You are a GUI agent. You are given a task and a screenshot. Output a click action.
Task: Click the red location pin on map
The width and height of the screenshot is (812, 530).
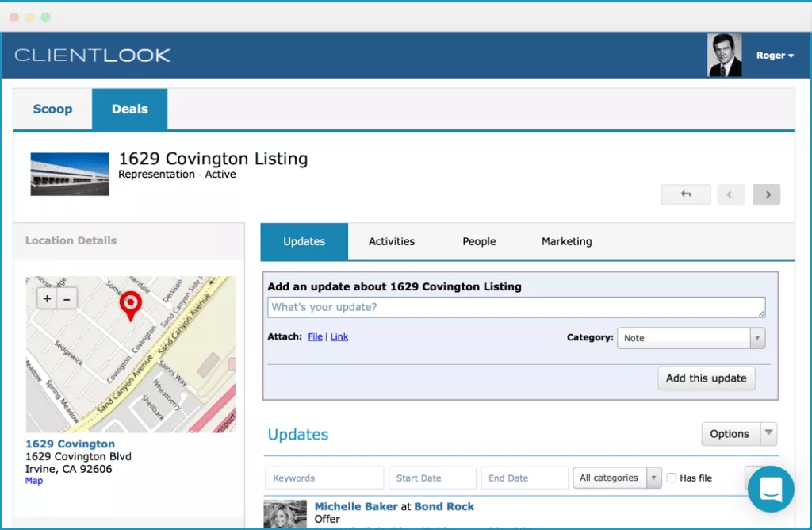130,305
